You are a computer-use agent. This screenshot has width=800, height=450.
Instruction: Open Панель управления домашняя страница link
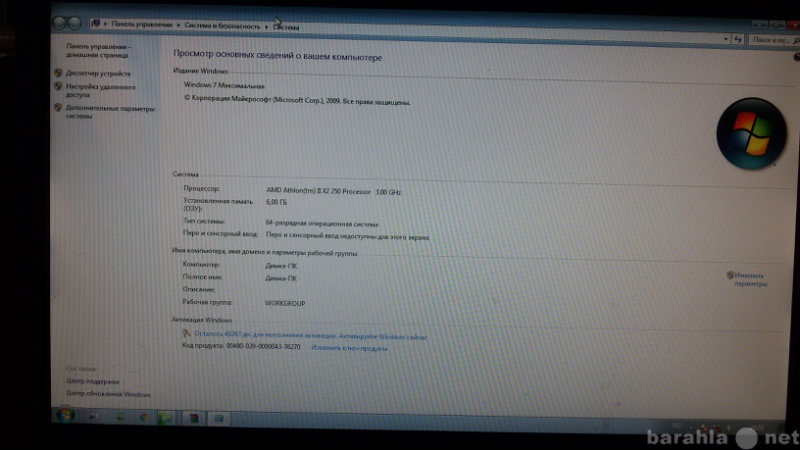point(98,51)
